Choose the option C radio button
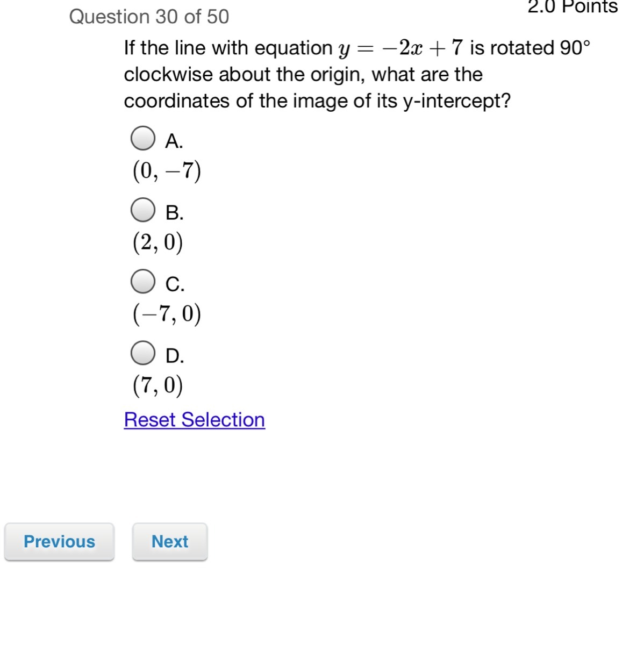This screenshot has height=645, width=644. tap(143, 281)
